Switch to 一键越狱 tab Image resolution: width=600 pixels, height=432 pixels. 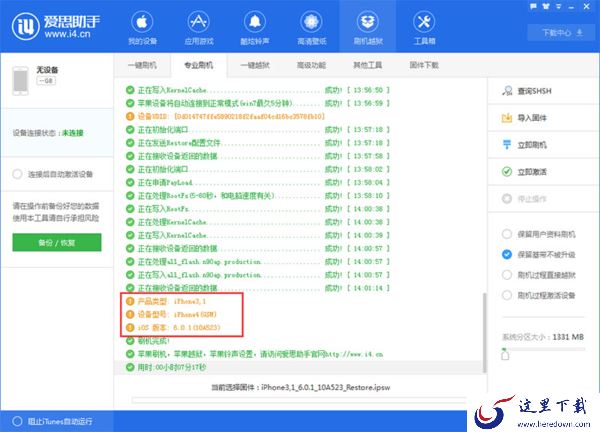pos(255,65)
